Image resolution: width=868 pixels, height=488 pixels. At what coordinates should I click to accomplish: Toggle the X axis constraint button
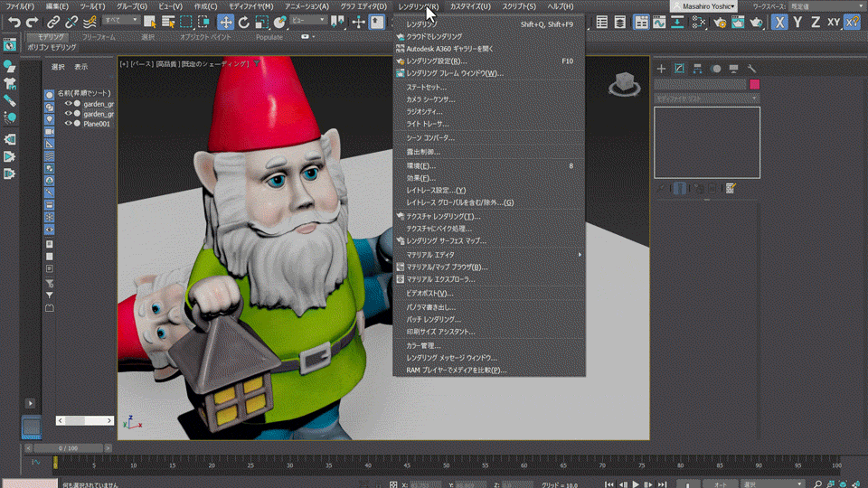[779, 22]
